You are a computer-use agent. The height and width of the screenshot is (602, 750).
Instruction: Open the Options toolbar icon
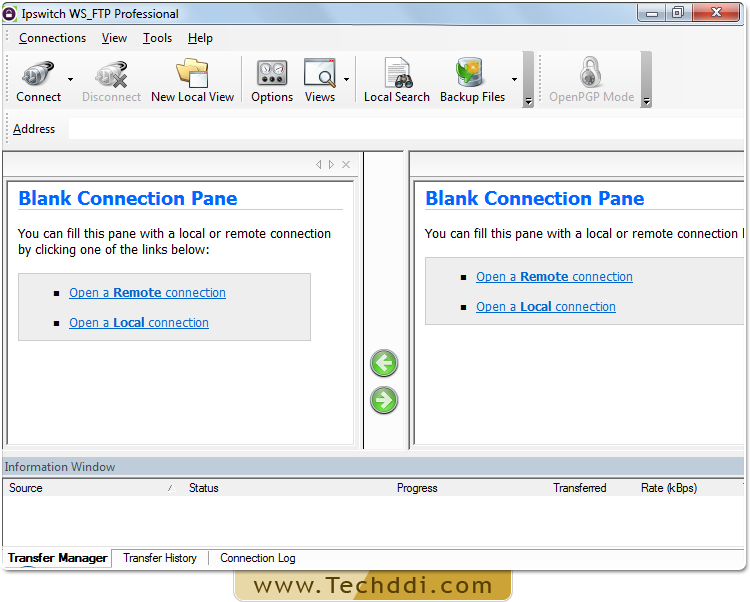pos(272,81)
